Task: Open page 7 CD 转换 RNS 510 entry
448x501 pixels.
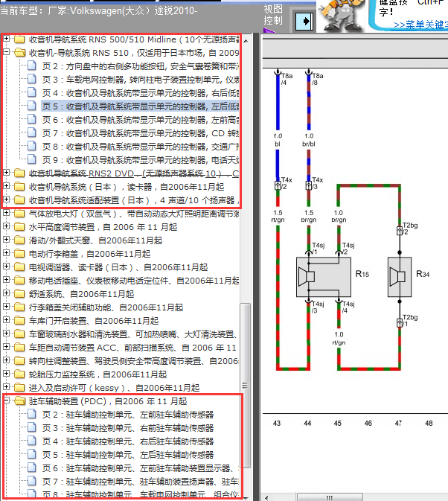Action: tap(140, 133)
